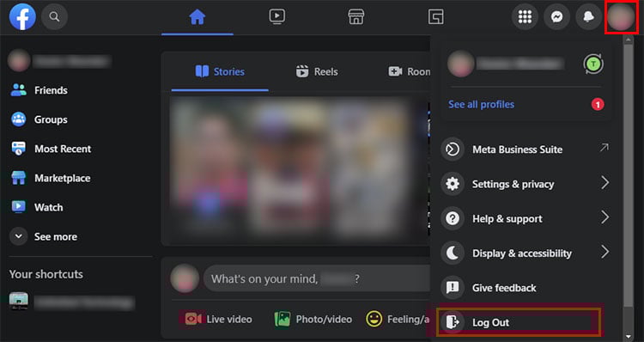Click your profile picture in left sidebar
The image size is (644, 342).
pos(19,61)
